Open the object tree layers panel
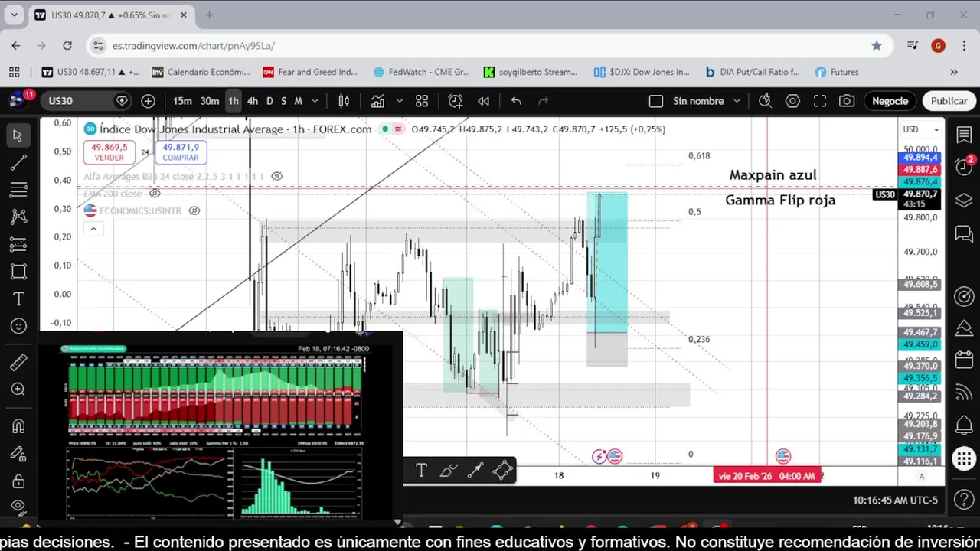The width and height of the screenshot is (980, 551). click(964, 201)
